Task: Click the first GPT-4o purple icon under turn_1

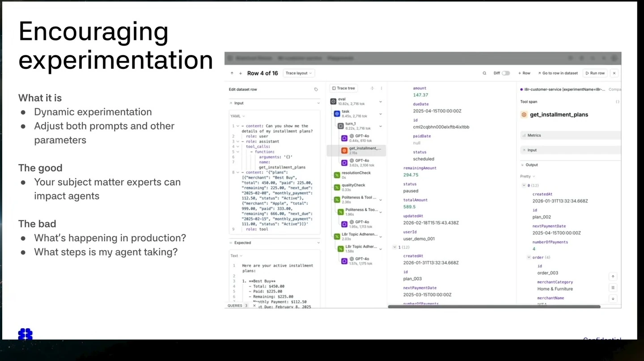Action: click(x=344, y=138)
